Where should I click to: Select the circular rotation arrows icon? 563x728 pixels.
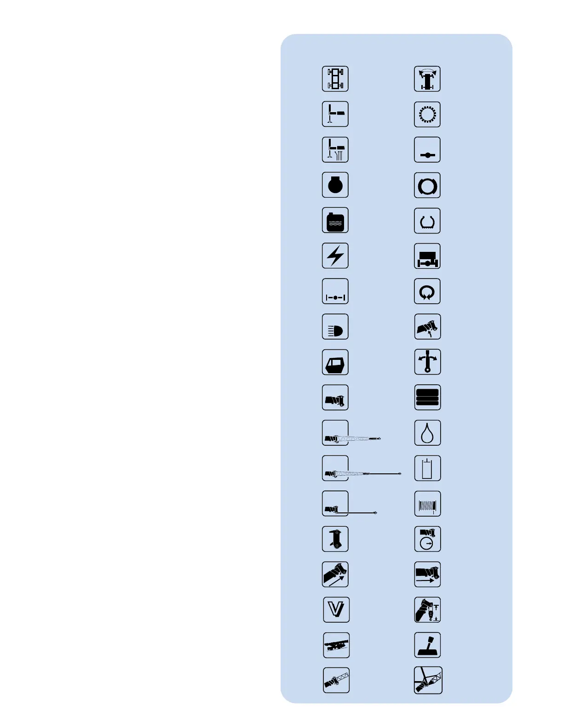(427, 291)
